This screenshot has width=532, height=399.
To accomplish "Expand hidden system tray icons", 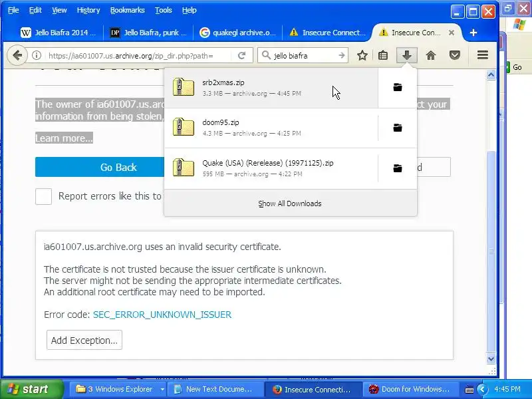I will [481, 389].
